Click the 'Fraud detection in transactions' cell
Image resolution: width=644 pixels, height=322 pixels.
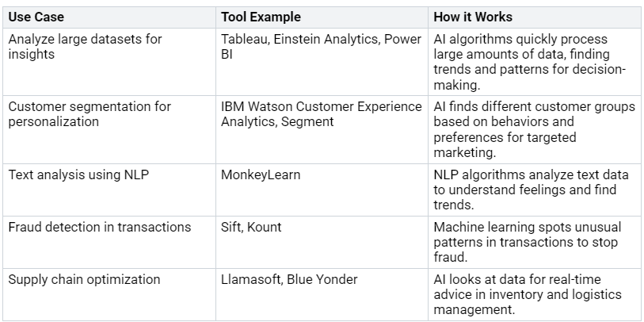pyautogui.click(x=100, y=227)
